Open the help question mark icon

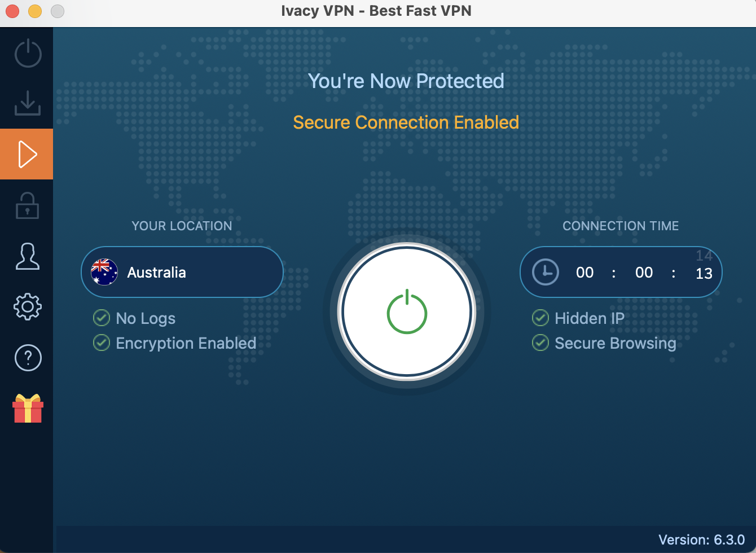28,358
